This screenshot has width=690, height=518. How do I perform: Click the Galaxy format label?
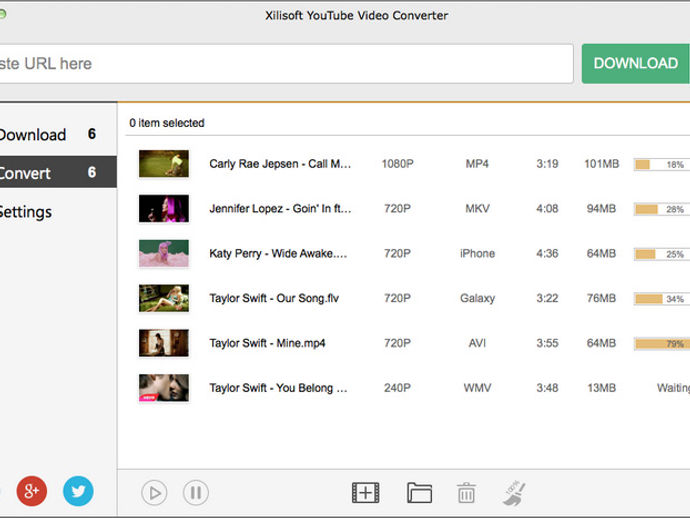tap(477, 298)
